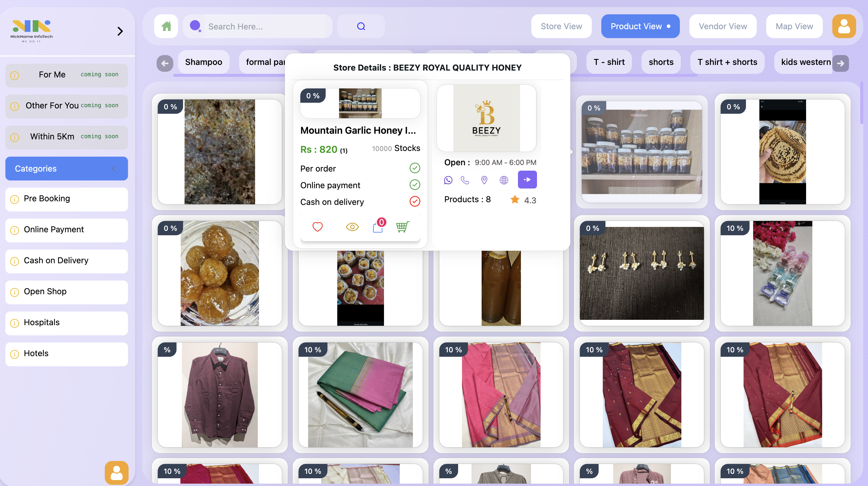The width and height of the screenshot is (868, 486).
Task: Open the store's WhatsApp chat icon
Action: click(448, 180)
